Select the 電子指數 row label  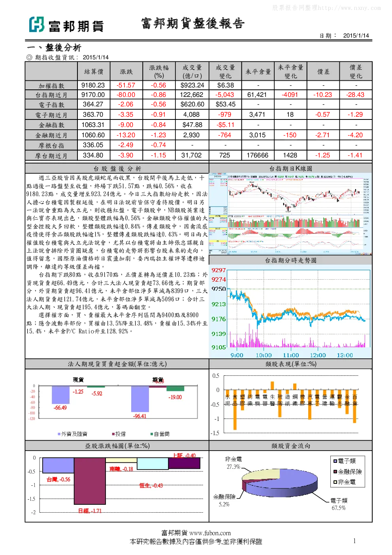pos(51,105)
